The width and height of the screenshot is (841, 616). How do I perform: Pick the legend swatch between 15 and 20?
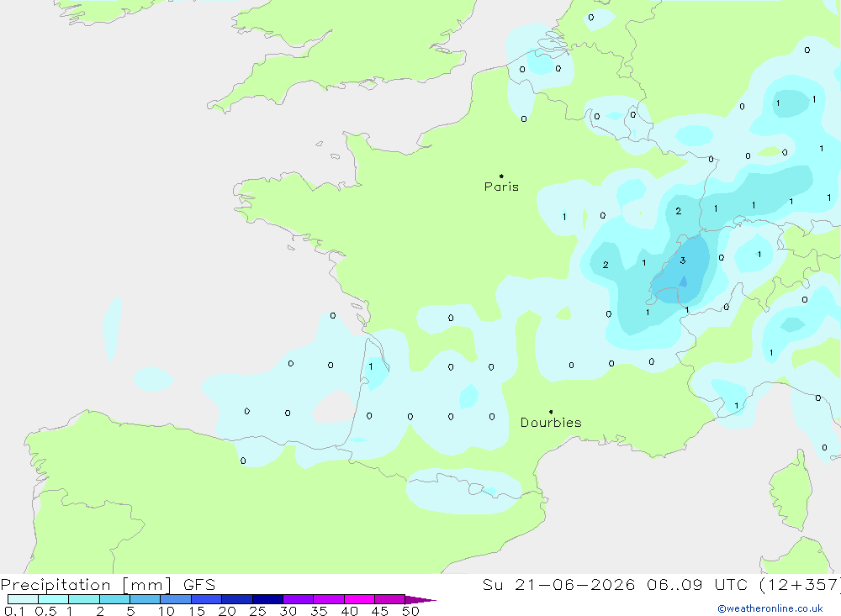(207, 599)
